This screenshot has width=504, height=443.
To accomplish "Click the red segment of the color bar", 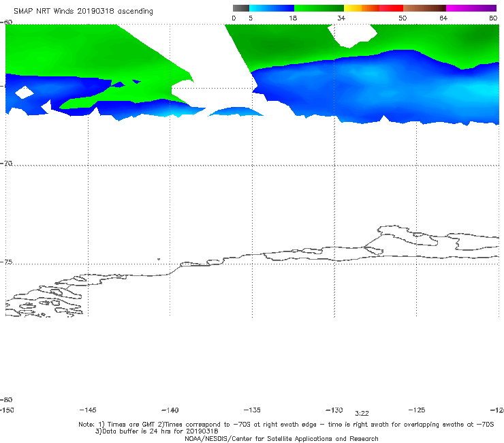I will point(391,8).
